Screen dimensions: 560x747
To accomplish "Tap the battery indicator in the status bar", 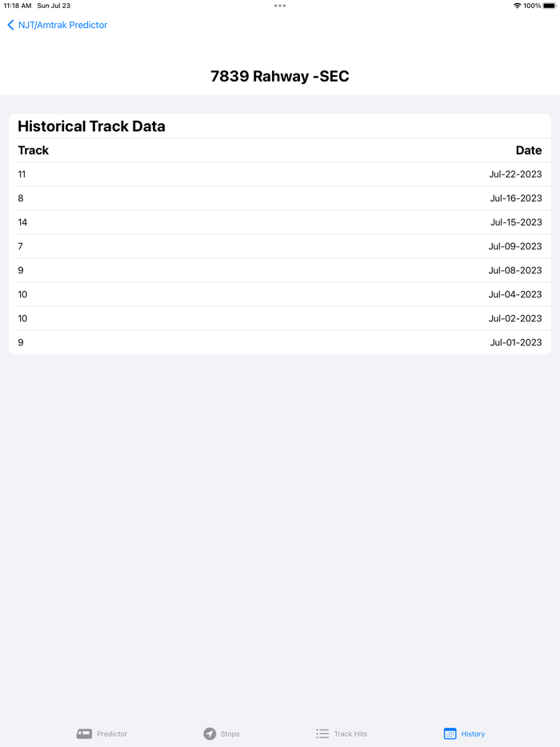I will click(x=548, y=6).
